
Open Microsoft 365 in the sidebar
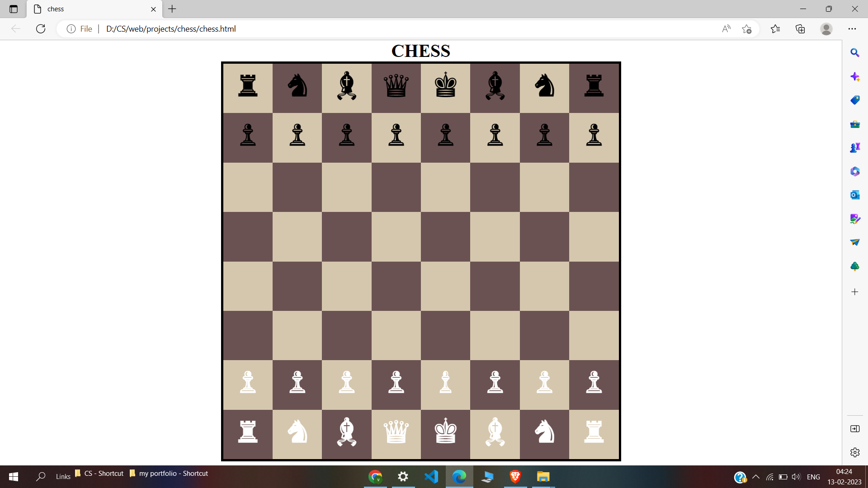click(855, 171)
